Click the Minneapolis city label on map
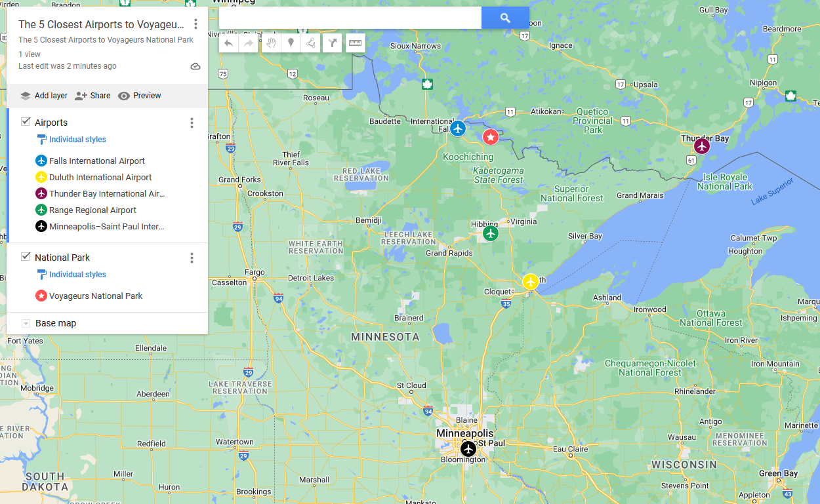The image size is (820, 504). [464, 434]
